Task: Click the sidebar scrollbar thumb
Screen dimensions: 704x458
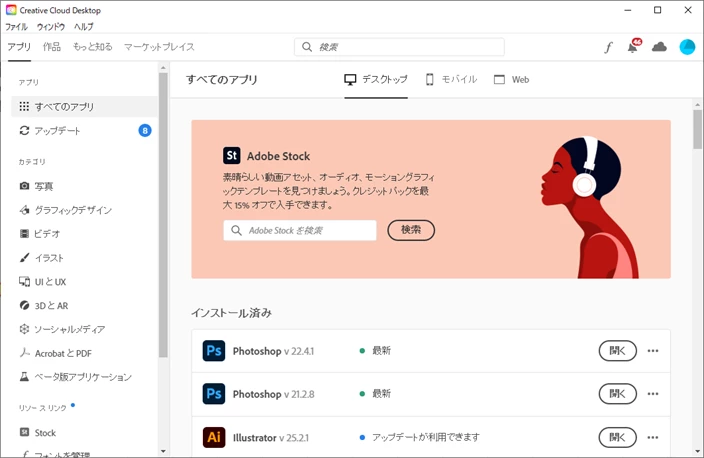Action: [163, 215]
